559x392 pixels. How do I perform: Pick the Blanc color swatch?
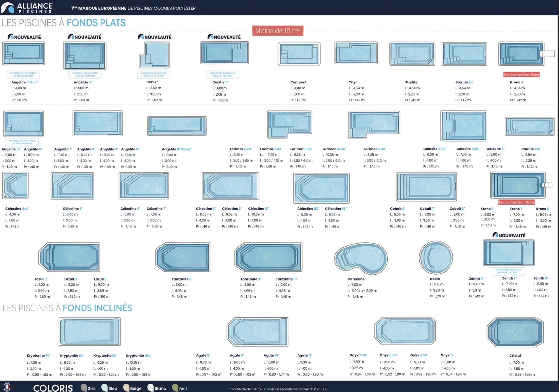(151, 388)
